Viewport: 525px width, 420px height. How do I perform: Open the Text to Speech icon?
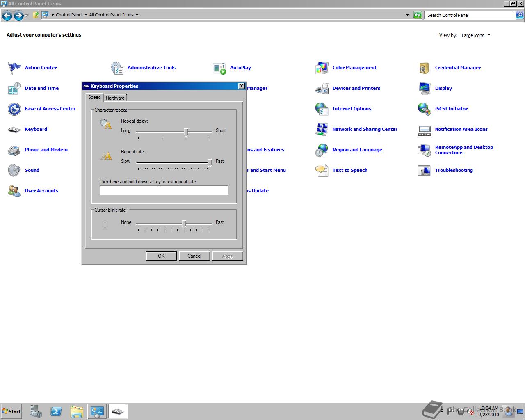(x=322, y=170)
